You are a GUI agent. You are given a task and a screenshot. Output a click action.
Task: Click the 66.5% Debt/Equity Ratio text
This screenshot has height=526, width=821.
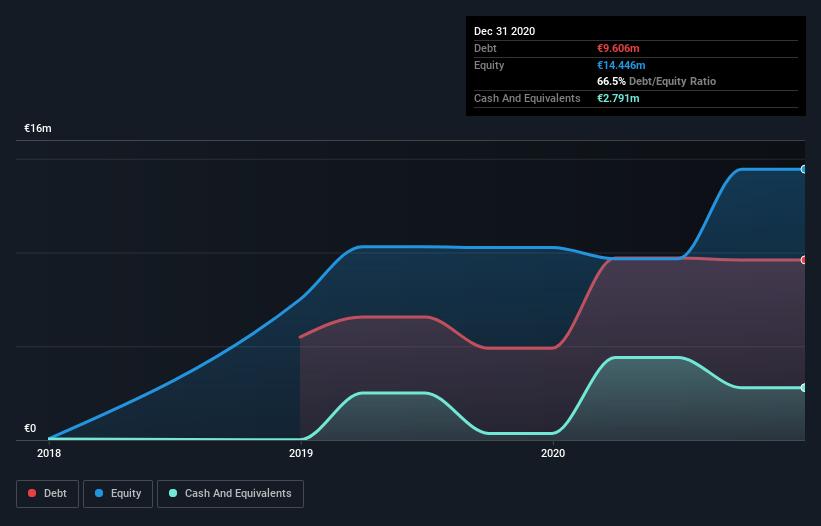click(656, 81)
